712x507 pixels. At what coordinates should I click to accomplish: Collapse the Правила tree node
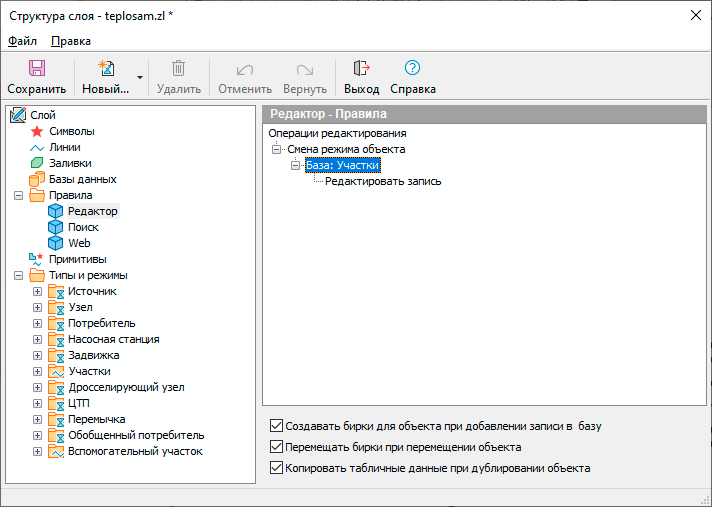[18, 195]
